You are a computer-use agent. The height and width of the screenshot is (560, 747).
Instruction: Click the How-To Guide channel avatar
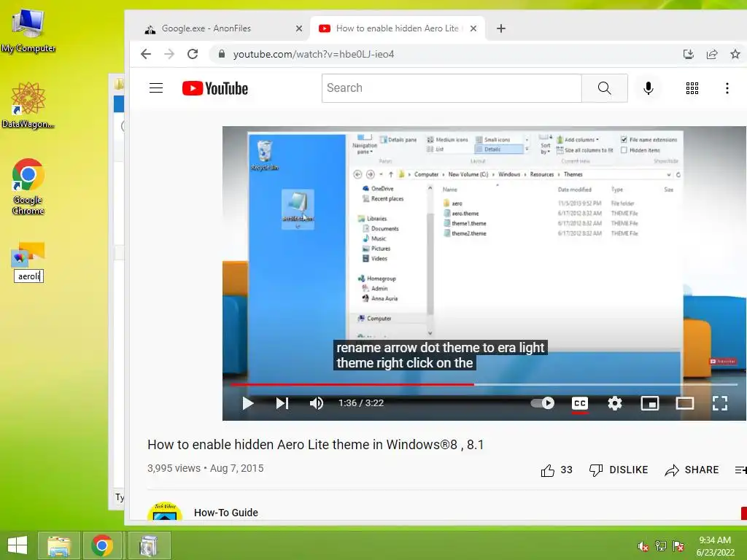click(x=165, y=511)
